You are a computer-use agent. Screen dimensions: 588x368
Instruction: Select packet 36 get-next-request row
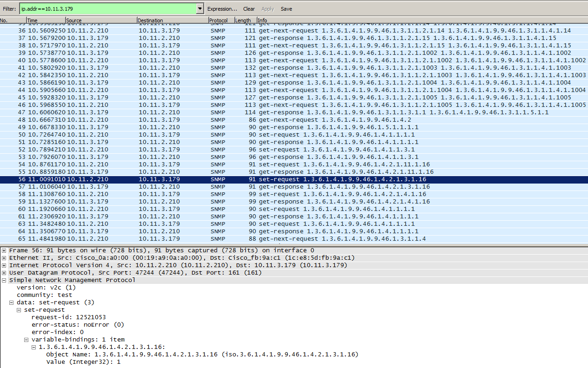(294, 31)
